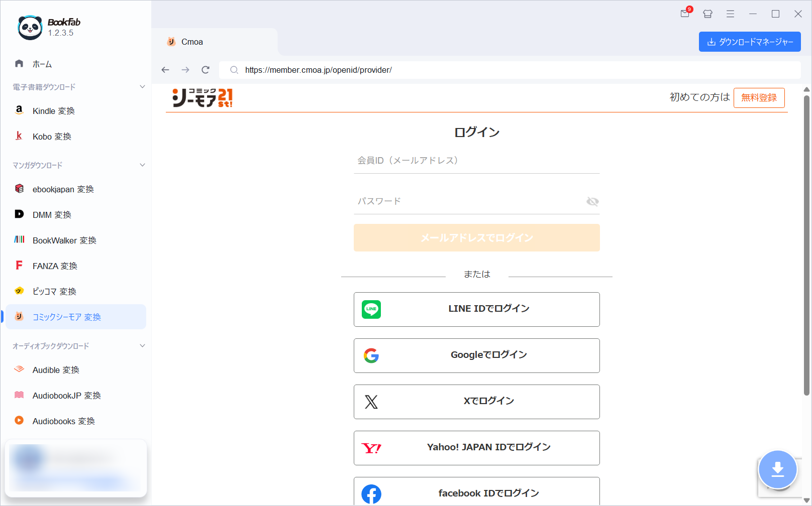Screen dimensions: 812x506
Task: Click LINE IDでログイン button
Action: (476, 309)
